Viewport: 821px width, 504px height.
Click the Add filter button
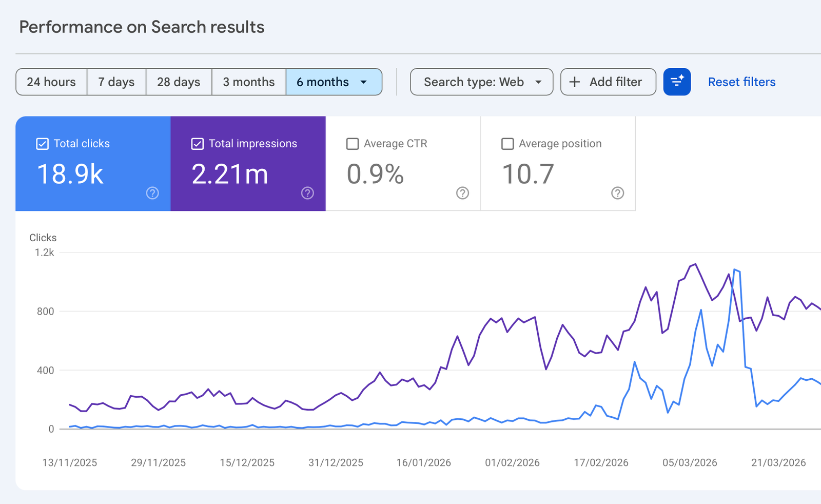click(608, 82)
